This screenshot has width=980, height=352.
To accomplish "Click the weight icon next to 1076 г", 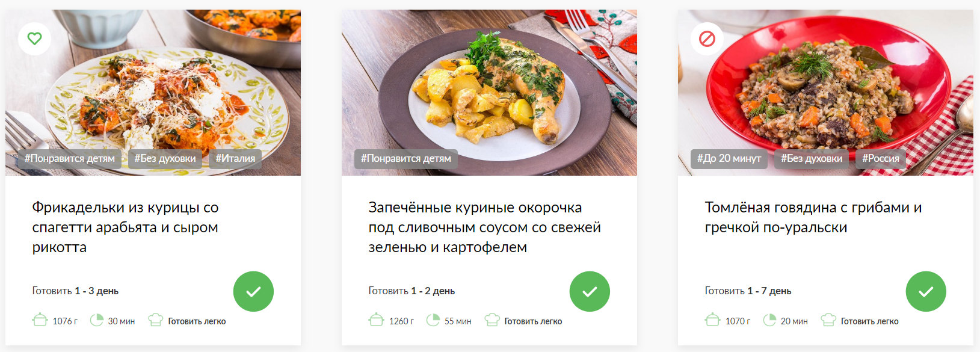I will 40,320.
